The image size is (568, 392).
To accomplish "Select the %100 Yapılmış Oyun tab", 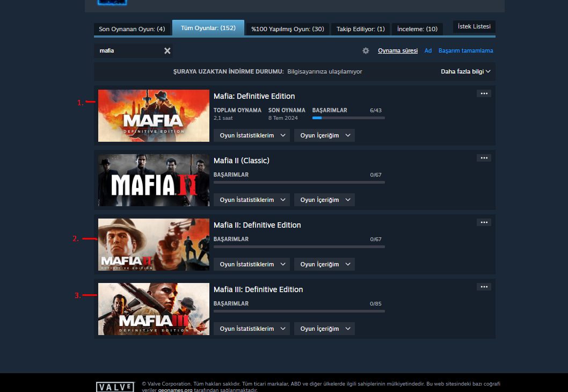I will (x=287, y=29).
